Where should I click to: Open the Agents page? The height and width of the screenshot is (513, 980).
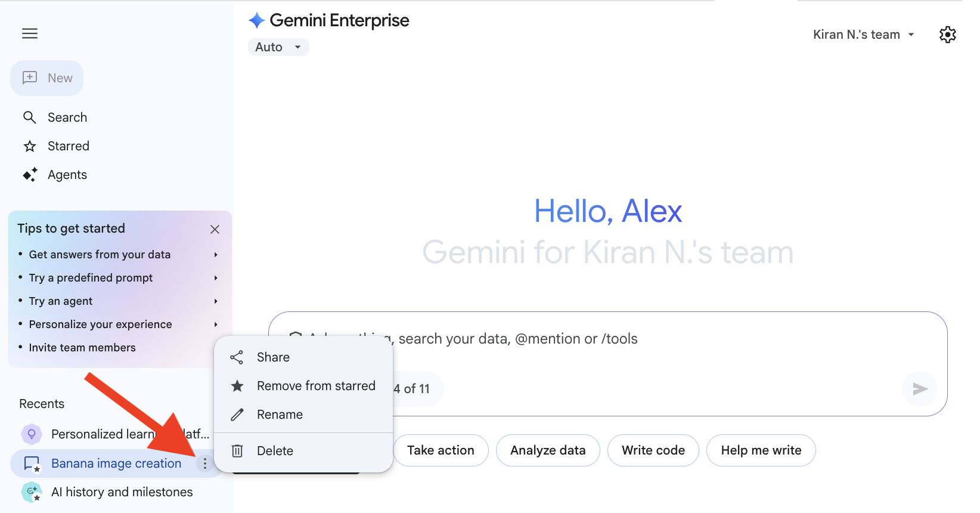(67, 175)
